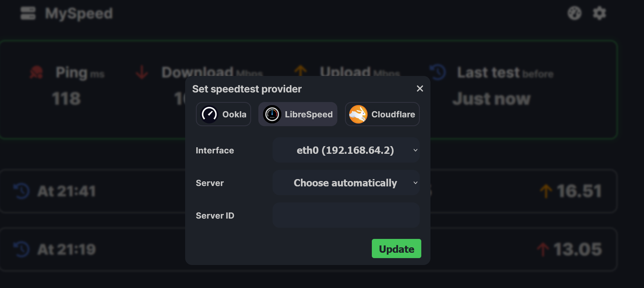Click the Interface dropdown chevron arrow
Screen dimensions: 644x288
[415, 150]
